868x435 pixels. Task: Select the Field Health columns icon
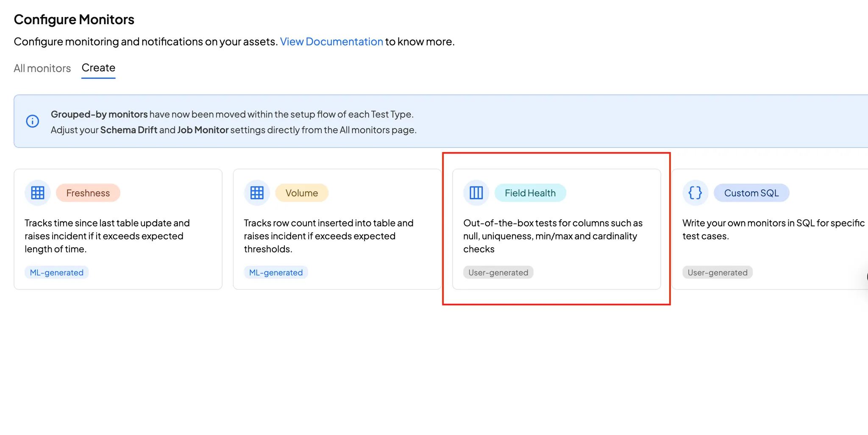coord(476,193)
